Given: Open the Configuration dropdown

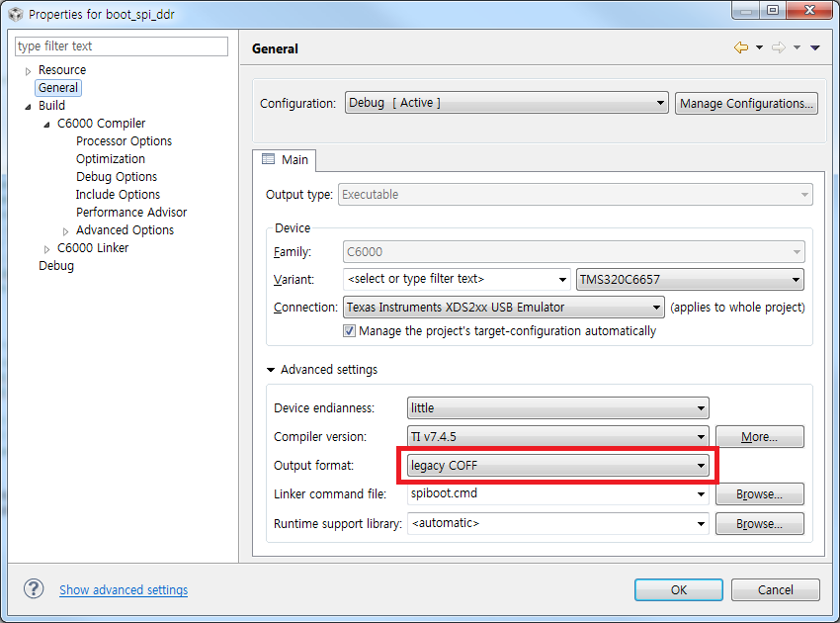Looking at the screenshot, I should 506,103.
